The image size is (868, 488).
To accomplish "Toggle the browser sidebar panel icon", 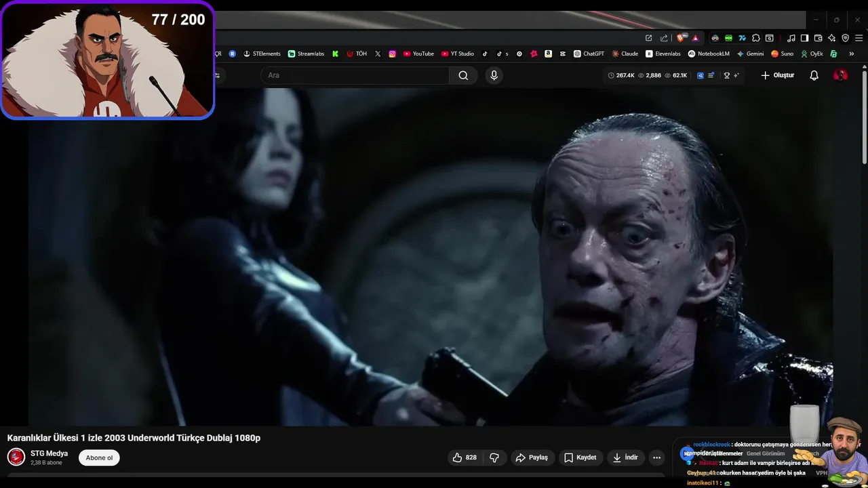I will click(x=804, y=38).
